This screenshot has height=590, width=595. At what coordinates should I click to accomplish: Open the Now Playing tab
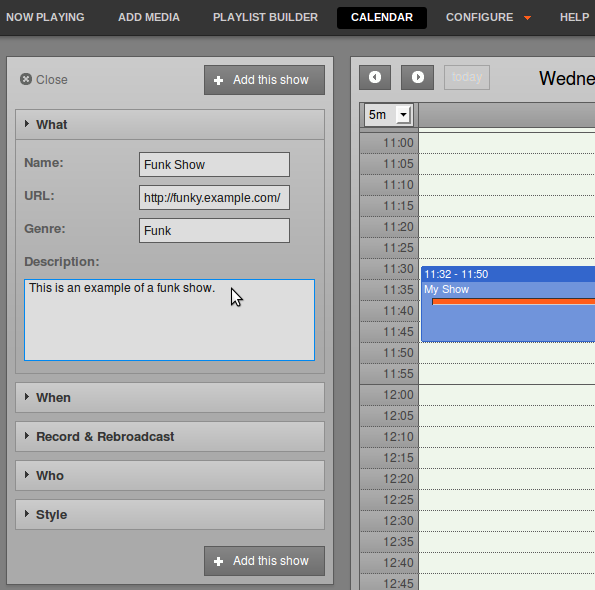[45, 17]
